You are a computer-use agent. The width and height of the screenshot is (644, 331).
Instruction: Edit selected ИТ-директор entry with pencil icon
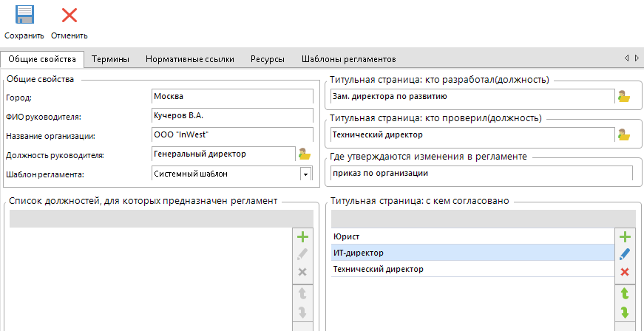[x=624, y=253]
